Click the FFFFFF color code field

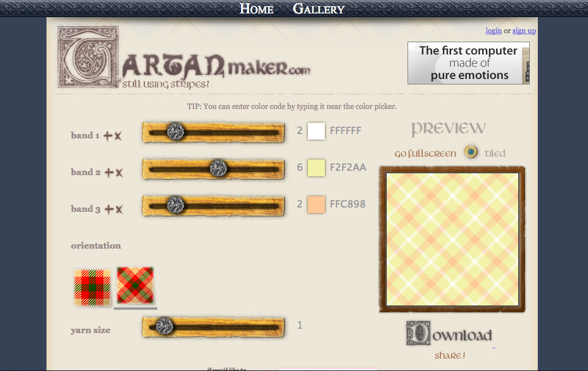click(345, 130)
